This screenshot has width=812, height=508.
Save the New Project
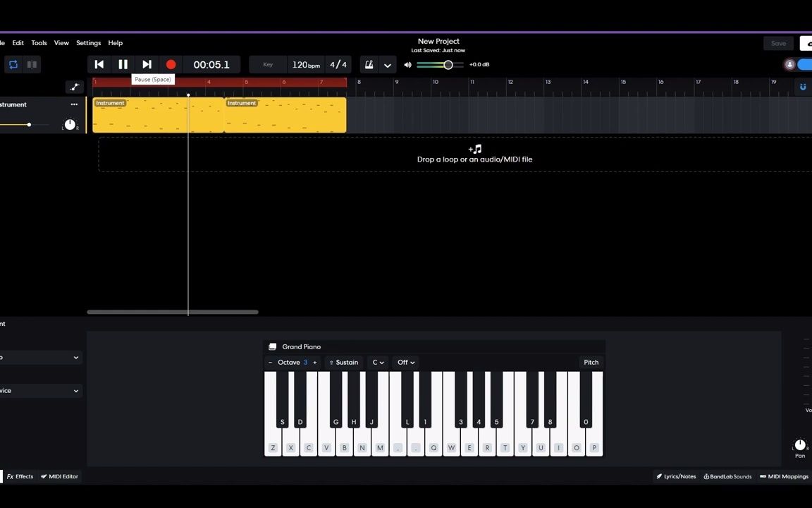click(778, 43)
